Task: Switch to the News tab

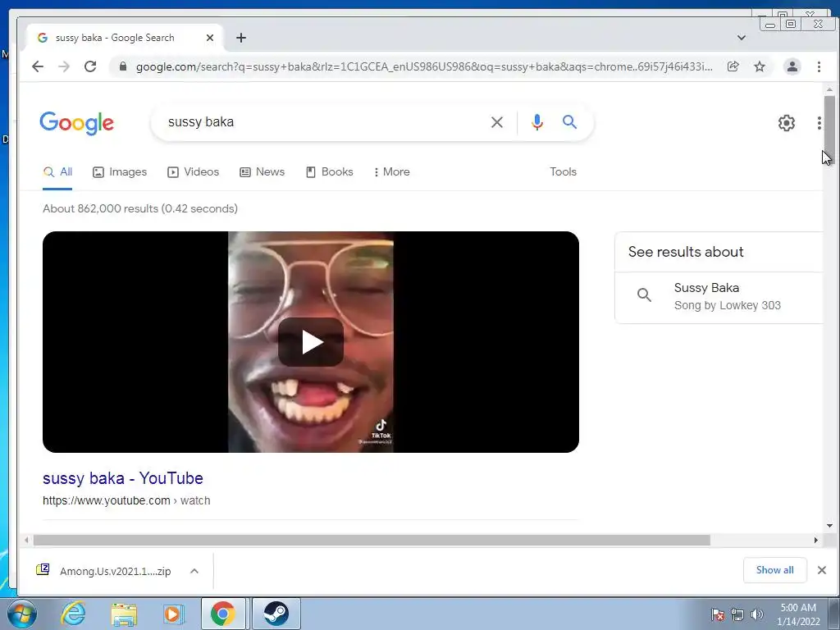Action: pyautogui.click(x=262, y=172)
